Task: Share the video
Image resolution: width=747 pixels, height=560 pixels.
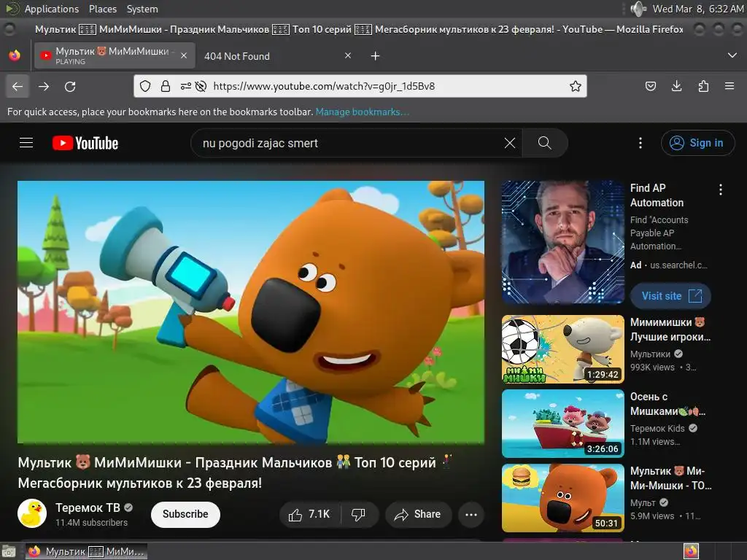Action: tap(418, 514)
